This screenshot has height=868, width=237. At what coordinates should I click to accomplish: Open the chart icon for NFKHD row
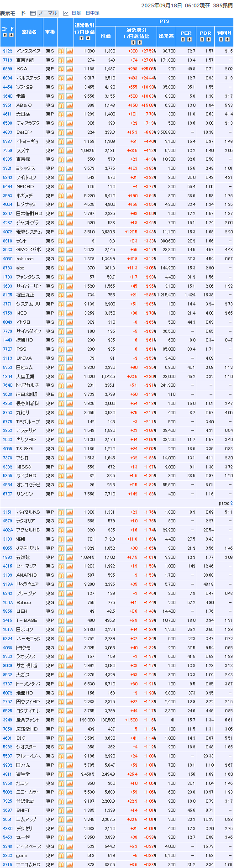(x=69, y=187)
